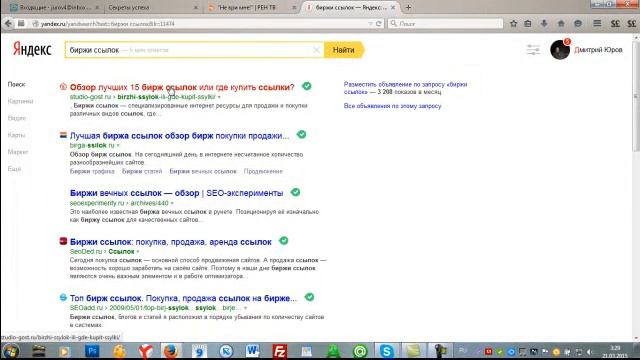Viewport: 640px width, 360px height.
Task: Open result Обзор лучших 15 бирж ссылок
Action: tap(182, 87)
